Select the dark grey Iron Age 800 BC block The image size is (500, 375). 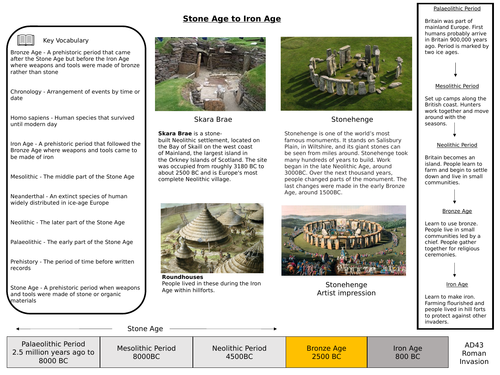pos(408,352)
